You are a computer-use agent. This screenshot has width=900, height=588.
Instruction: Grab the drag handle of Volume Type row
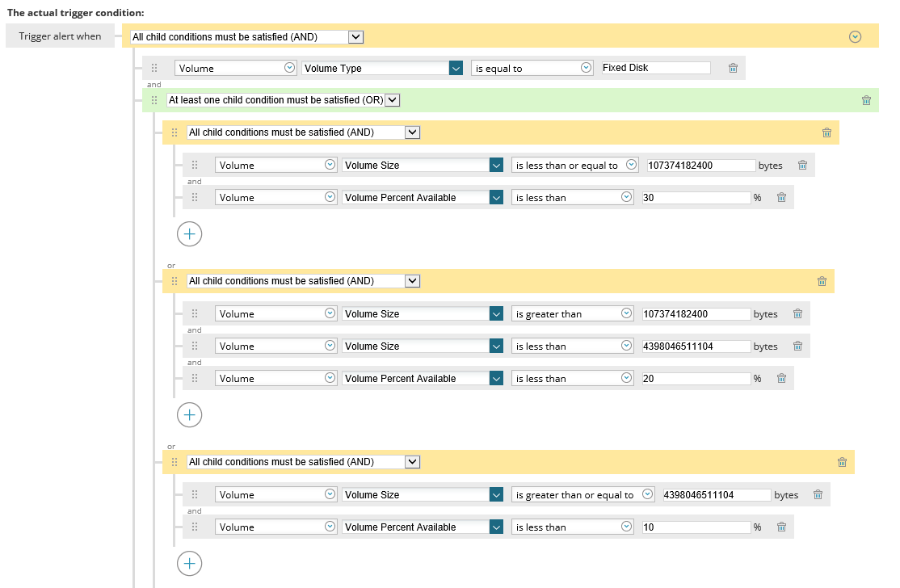(x=154, y=69)
